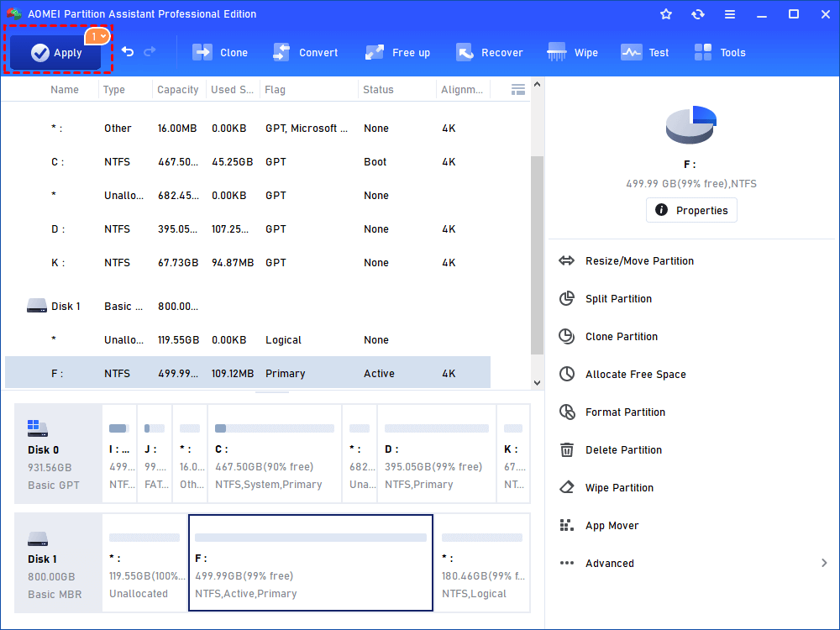Select Disk 1 in the disk map
840x630 pixels.
pos(58,563)
